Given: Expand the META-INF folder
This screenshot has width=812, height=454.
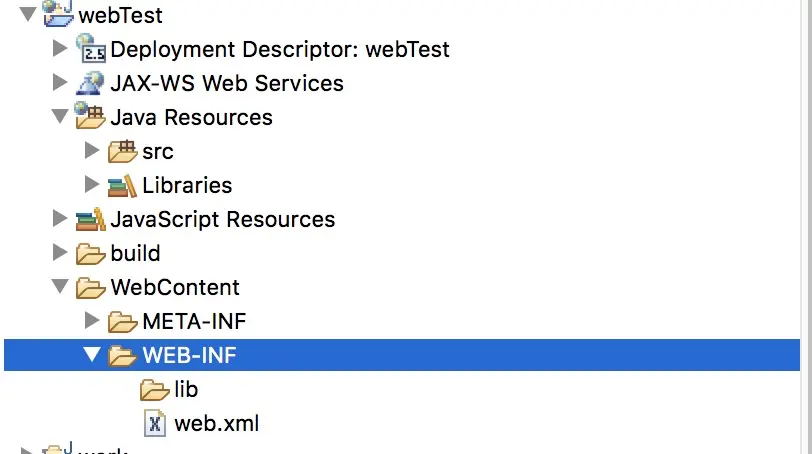Looking at the screenshot, I should point(92,321).
